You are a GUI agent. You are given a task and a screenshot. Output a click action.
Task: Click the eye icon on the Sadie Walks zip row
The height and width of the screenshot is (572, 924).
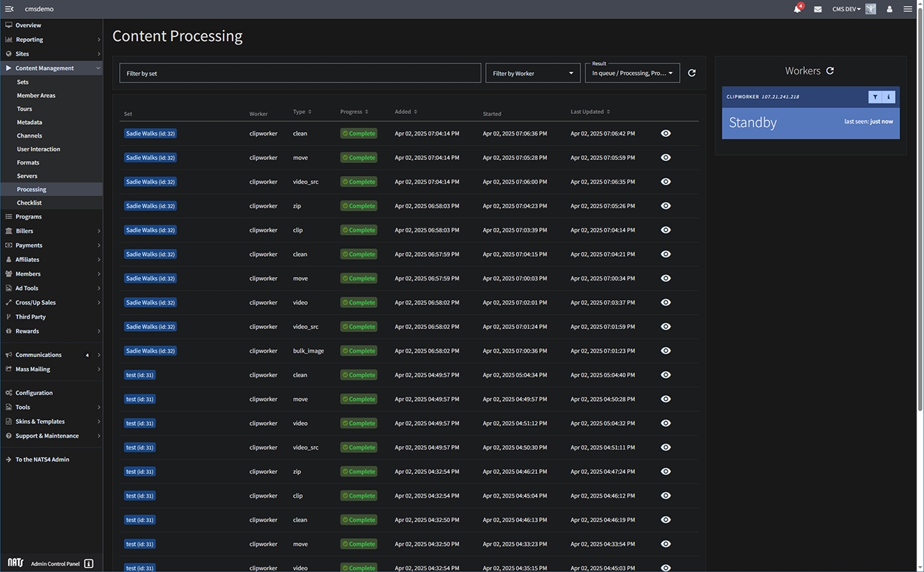(x=666, y=206)
